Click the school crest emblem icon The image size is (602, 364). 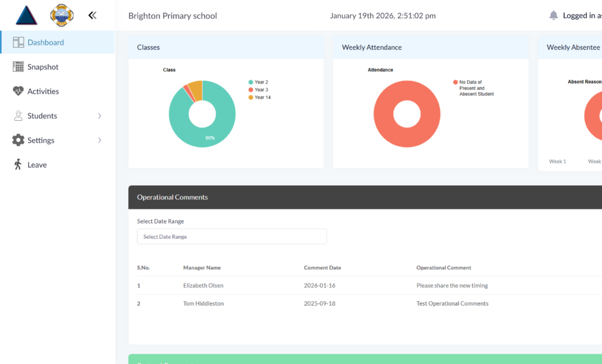tap(62, 15)
